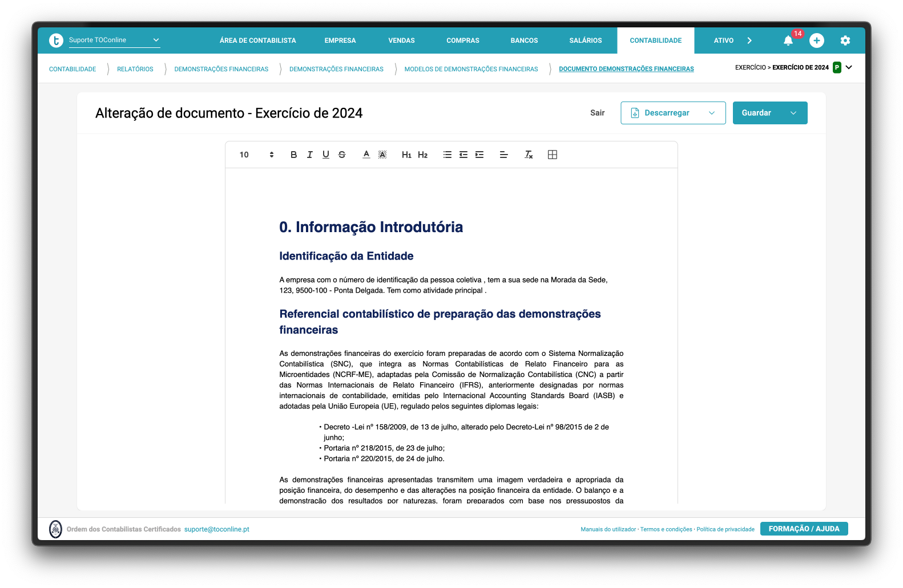Click the green P exercise badge
903x588 pixels.
pyautogui.click(x=837, y=67)
